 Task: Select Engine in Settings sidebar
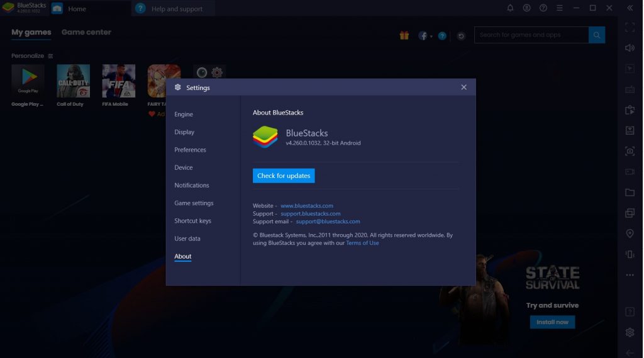tap(183, 115)
